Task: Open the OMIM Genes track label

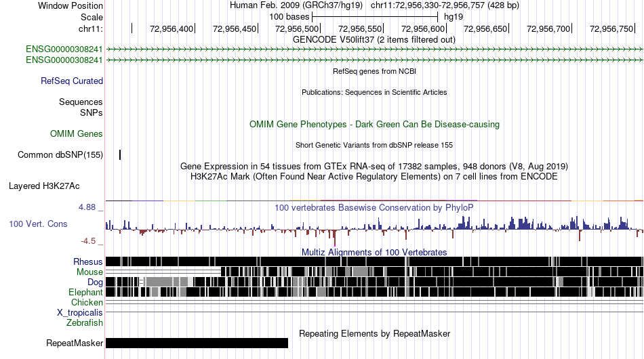Action: click(77, 133)
